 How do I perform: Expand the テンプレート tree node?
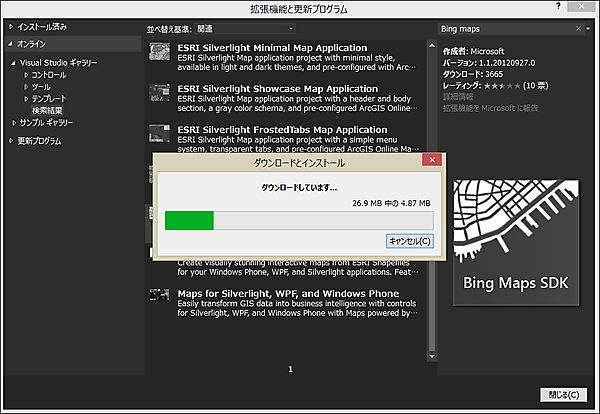pos(26,99)
